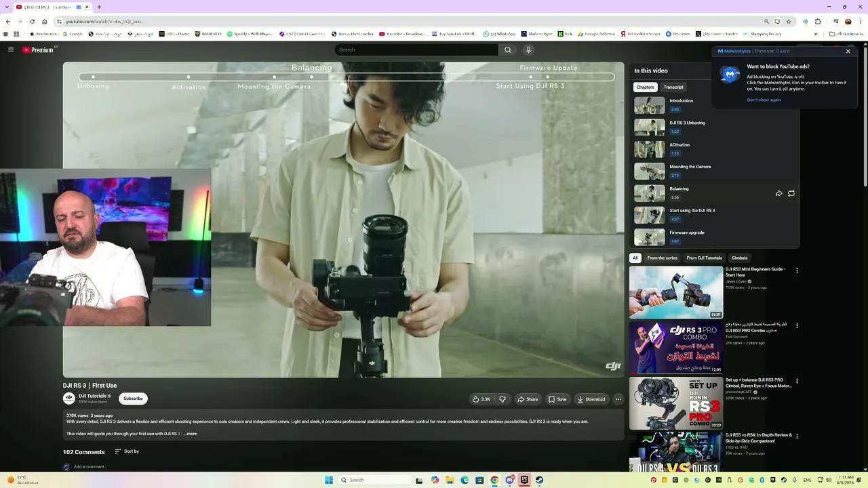This screenshot has height=488, width=868.
Task: Open the Spotify Web Player bookmark
Action: (x=250, y=34)
